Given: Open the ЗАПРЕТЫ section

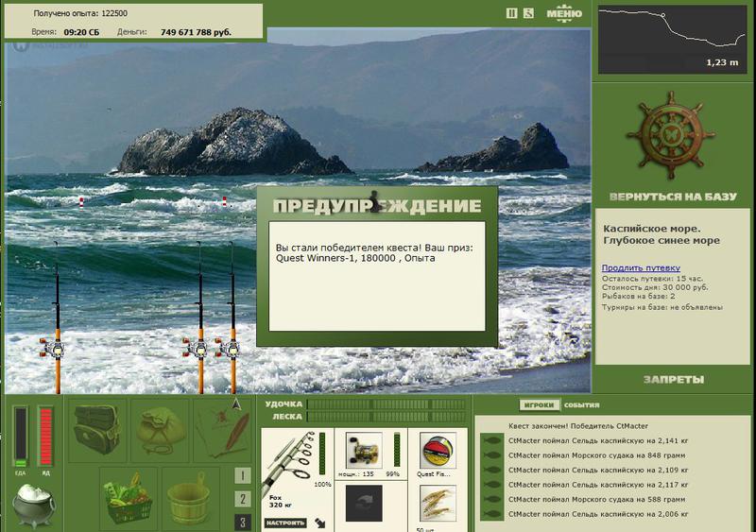Looking at the screenshot, I should point(674,380).
